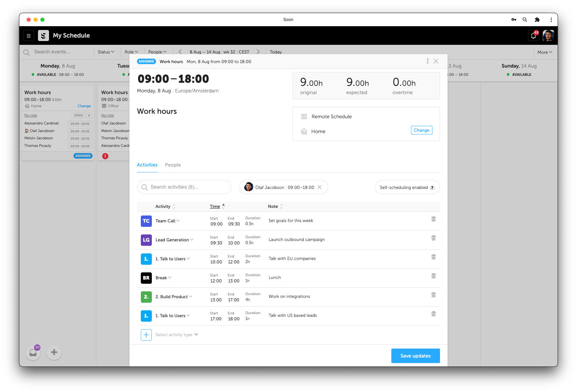Delete the Build Product activity

[x=433, y=295]
